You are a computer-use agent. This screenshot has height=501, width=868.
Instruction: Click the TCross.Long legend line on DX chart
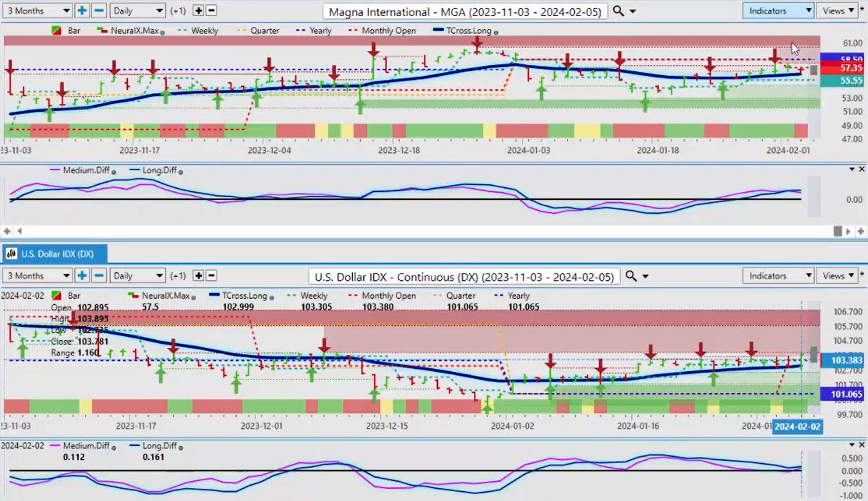coord(215,295)
